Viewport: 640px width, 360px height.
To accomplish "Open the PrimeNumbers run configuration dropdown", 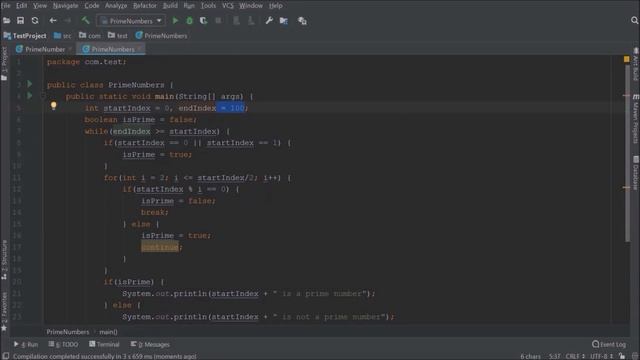I will coord(131,21).
